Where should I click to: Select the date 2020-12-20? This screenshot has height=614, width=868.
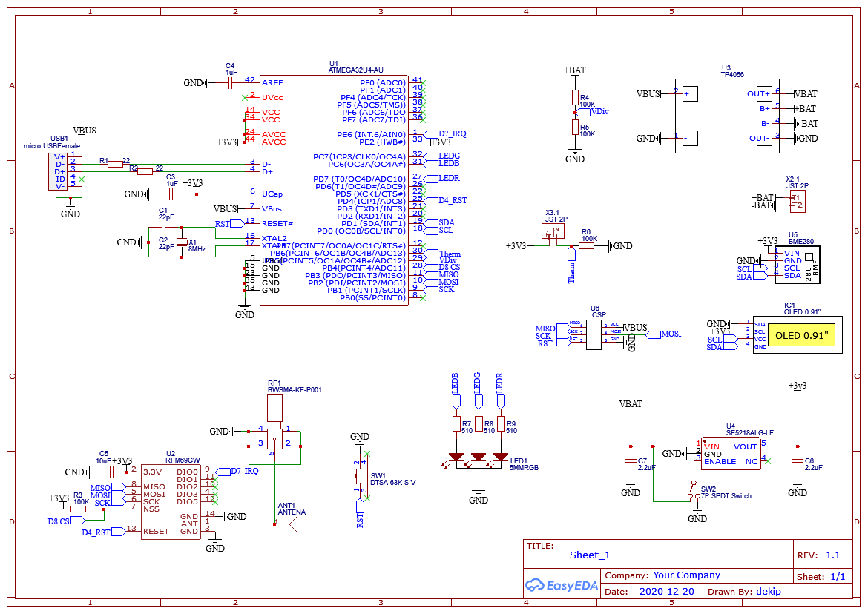pyautogui.click(x=666, y=591)
